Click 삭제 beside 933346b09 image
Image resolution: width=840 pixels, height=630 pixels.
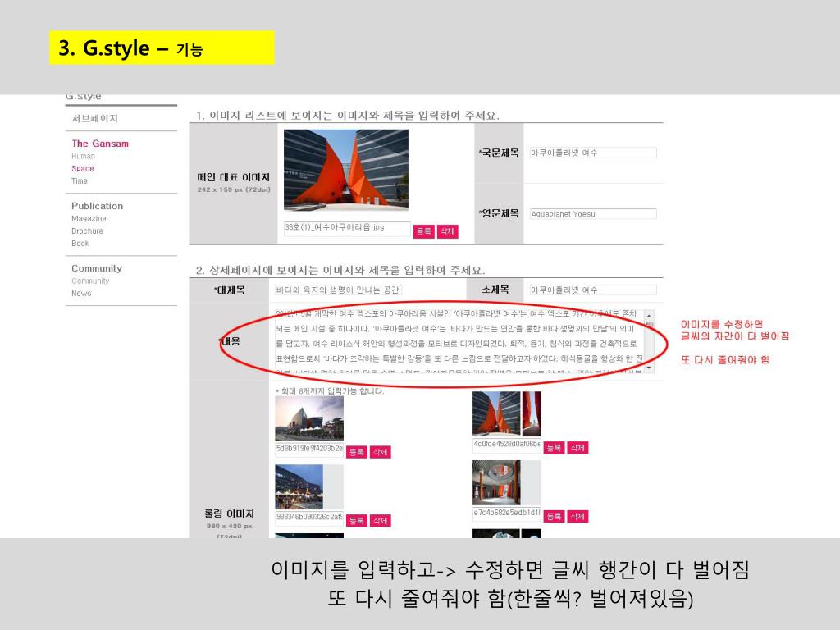point(380,521)
